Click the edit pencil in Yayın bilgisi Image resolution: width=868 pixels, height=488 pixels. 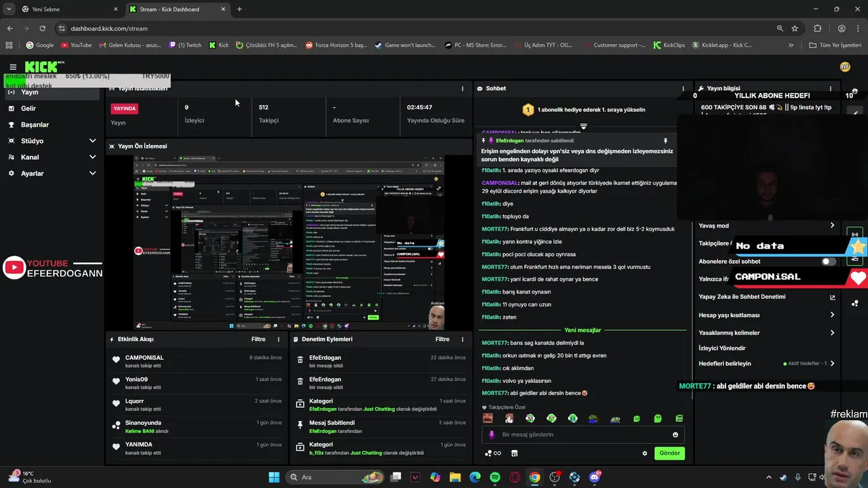856,114
